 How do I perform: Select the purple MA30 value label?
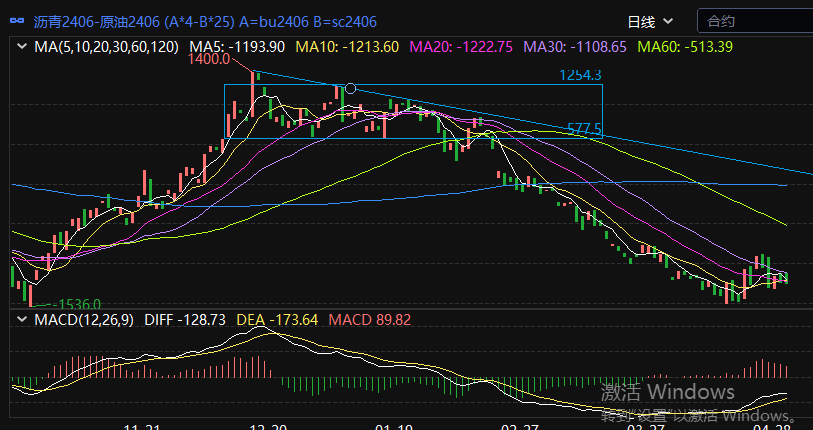[x=575, y=46]
